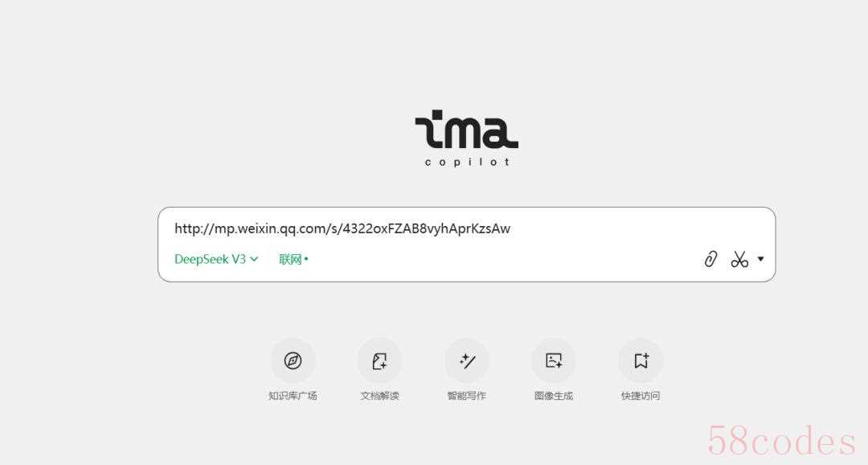Viewport: 868px width, 465px height.
Task: Click the 知识库广场 text label
Action: click(293, 396)
